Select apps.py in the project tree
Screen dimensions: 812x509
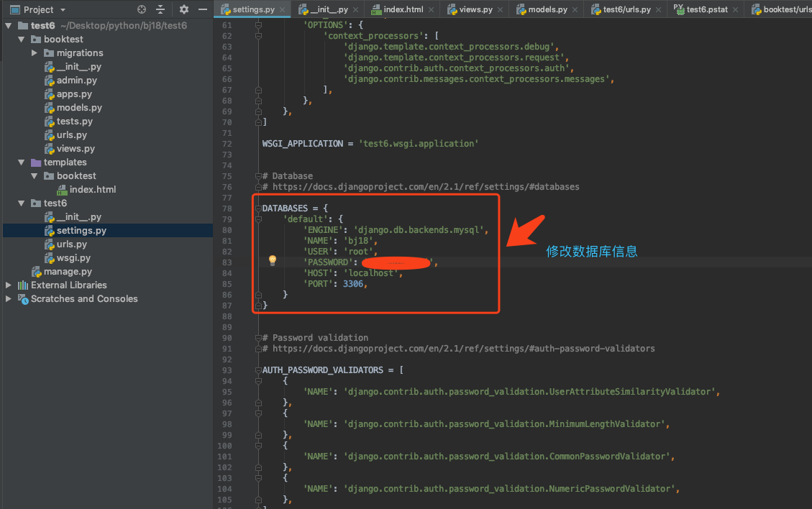74,93
